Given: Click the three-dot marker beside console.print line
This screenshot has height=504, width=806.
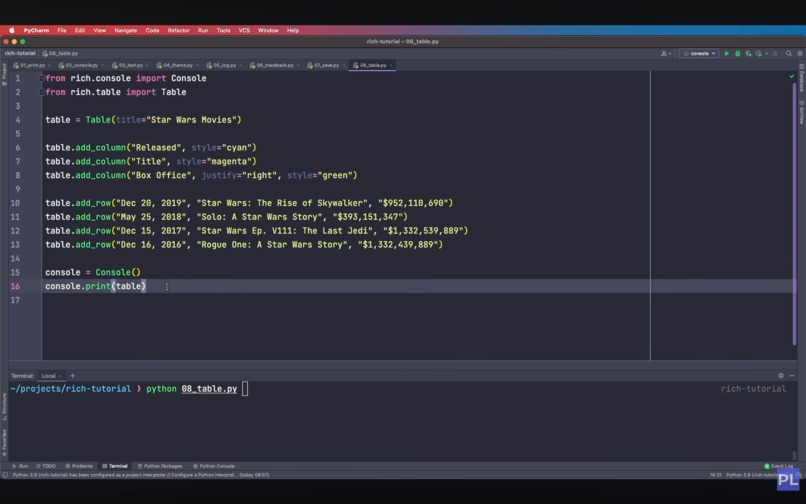Looking at the screenshot, I should (x=167, y=286).
